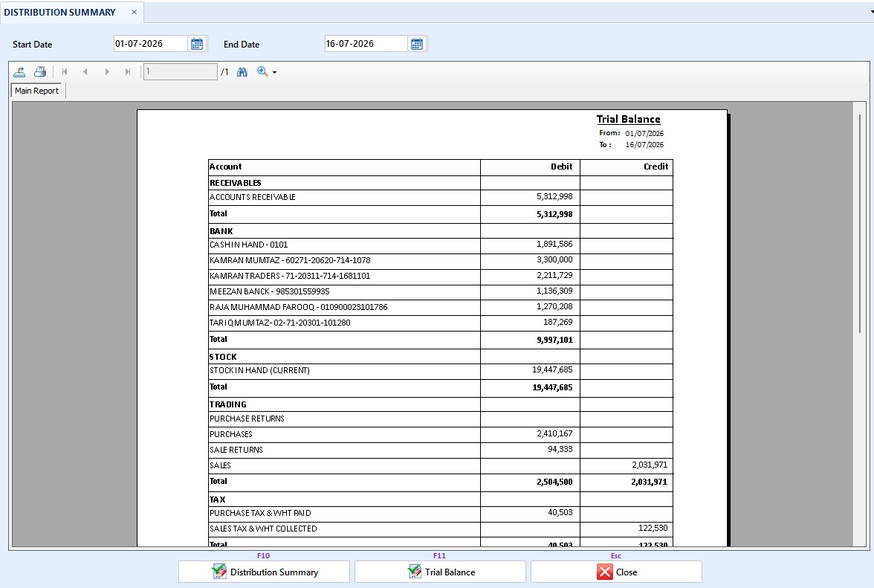This screenshot has height=588, width=874.
Task: Click the Trial Balance report title
Action: click(x=628, y=119)
